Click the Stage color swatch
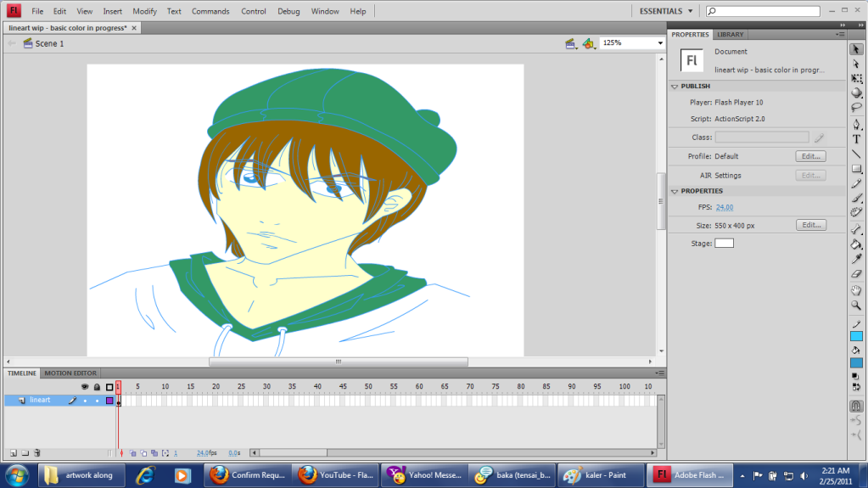868x488 pixels. (x=724, y=244)
